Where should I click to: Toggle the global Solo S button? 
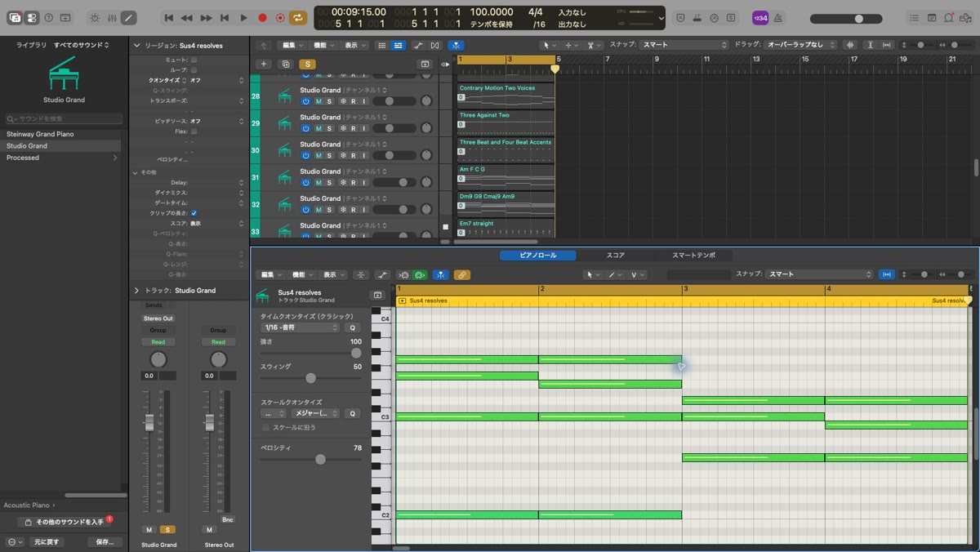307,64
